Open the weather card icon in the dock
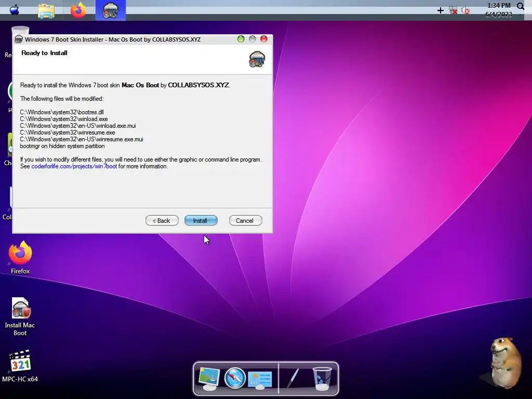This screenshot has height=399, width=532. [x=260, y=380]
